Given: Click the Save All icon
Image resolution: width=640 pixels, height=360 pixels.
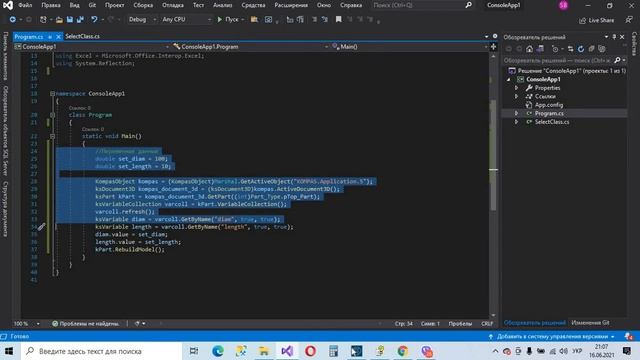Looking at the screenshot, I should [80, 19].
